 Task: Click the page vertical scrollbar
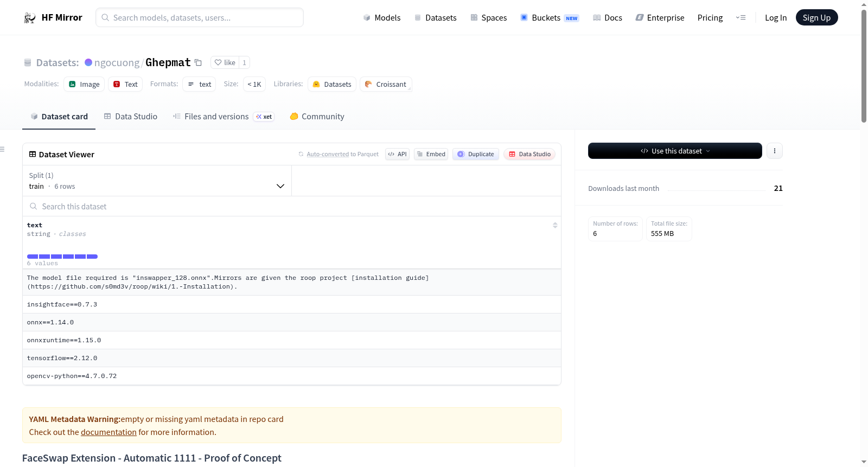(864, 65)
